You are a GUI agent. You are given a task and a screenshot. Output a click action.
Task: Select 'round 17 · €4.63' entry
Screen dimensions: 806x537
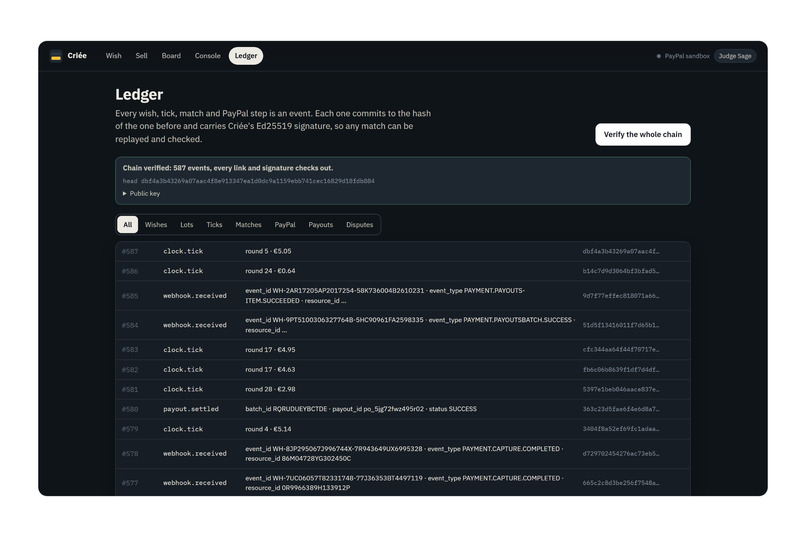270,369
